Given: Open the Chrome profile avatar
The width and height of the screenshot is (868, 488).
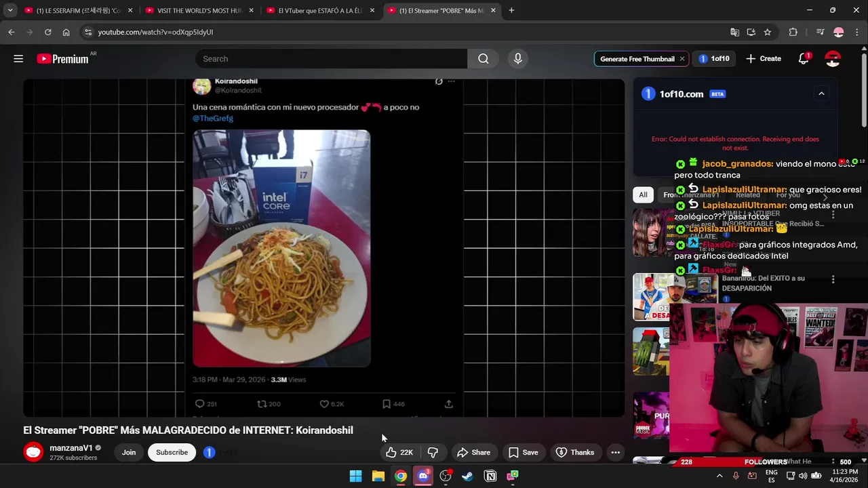Looking at the screenshot, I should coord(839,32).
